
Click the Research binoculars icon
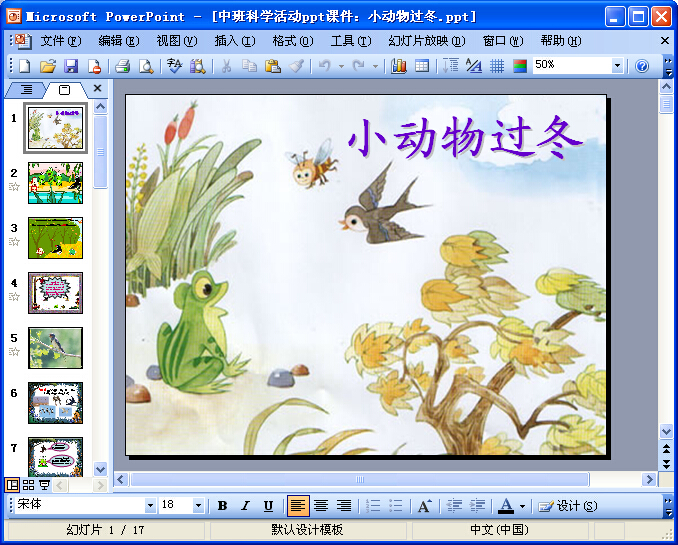tap(198, 66)
